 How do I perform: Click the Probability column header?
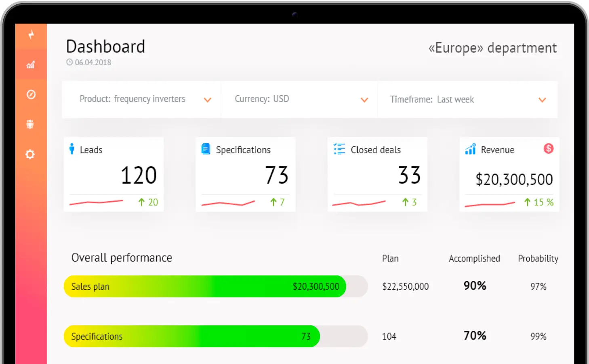click(538, 259)
